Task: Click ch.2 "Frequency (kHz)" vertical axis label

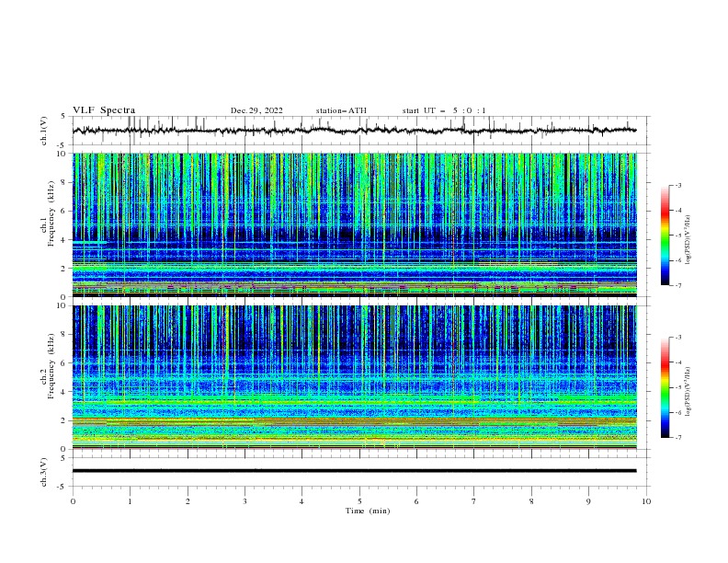Action: [51, 366]
